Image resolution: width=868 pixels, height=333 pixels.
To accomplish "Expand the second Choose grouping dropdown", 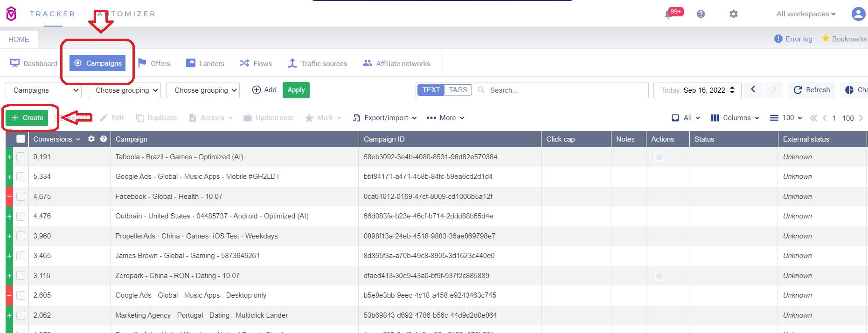I will click(203, 90).
